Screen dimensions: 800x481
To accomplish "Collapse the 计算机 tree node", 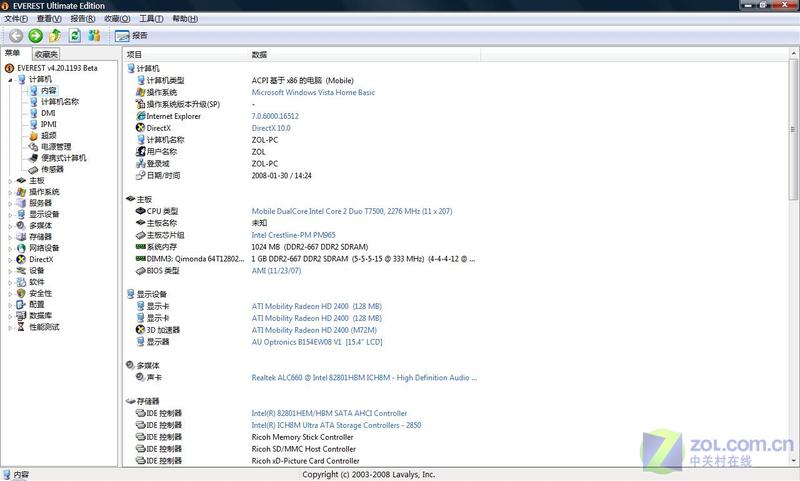I will click(10, 80).
